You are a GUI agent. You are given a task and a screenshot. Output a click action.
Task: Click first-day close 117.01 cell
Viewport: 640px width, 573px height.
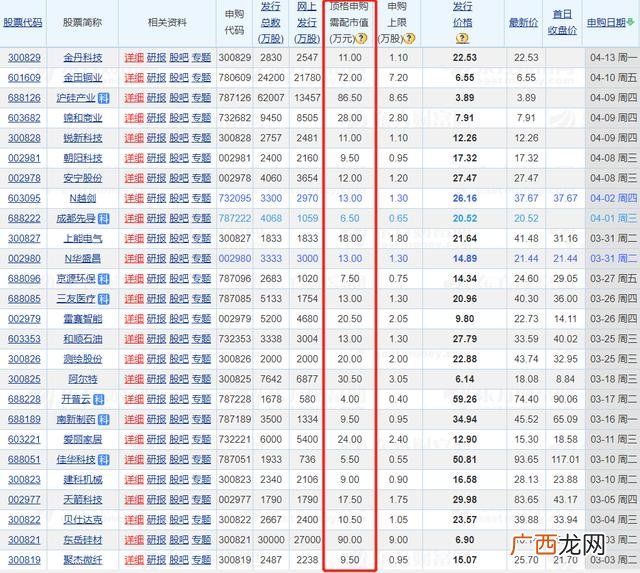[565, 460]
